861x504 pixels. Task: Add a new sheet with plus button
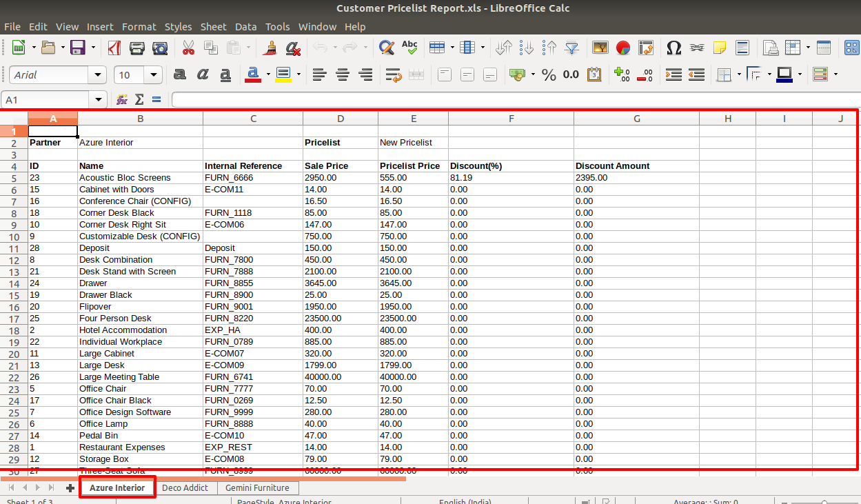tap(70, 487)
